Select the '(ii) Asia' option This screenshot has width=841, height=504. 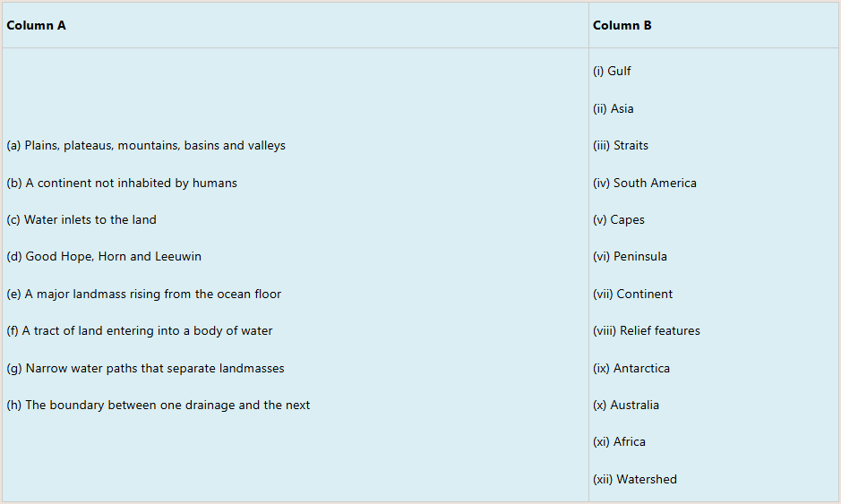pyautogui.click(x=613, y=108)
